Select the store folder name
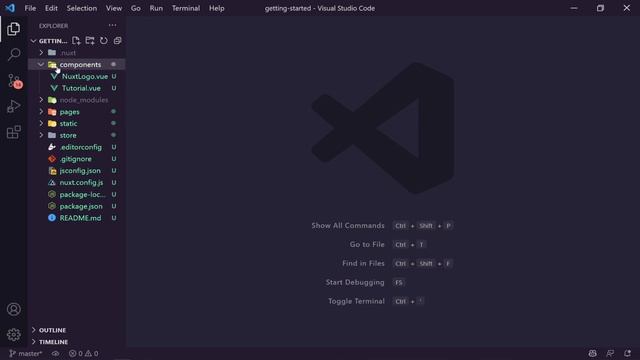Viewport: 640px width, 360px height. (68, 136)
